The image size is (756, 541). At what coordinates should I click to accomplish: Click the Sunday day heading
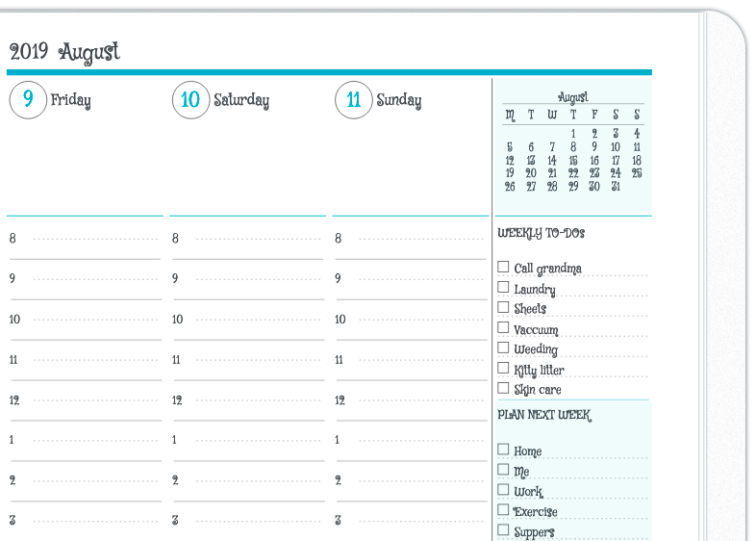(399, 100)
